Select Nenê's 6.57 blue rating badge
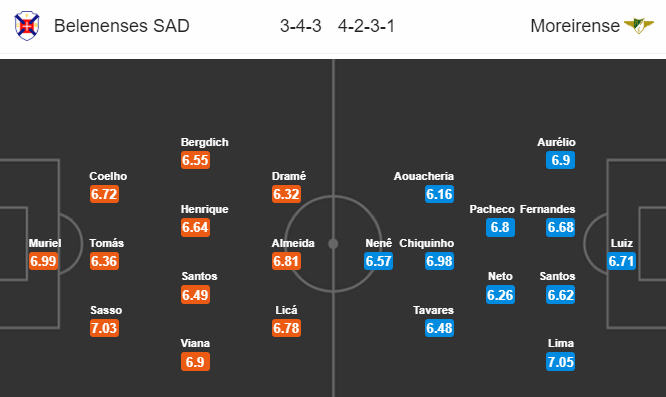 (378, 261)
